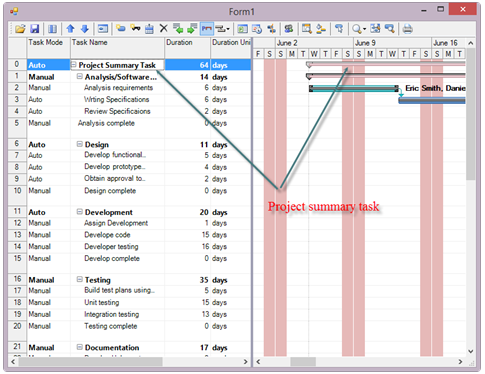The width and height of the screenshot is (485, 374).
Task: Click the Save floppy disk icon
Action: point(35,29)
